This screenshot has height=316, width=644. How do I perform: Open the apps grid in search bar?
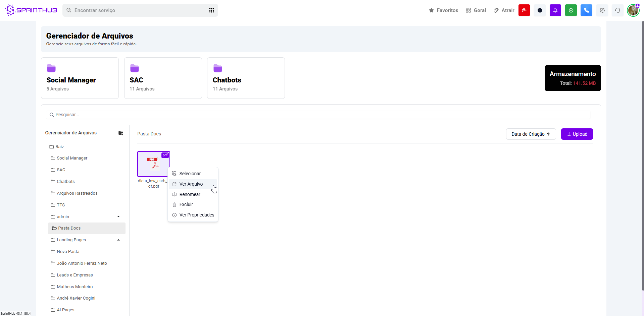coord(211,10)
